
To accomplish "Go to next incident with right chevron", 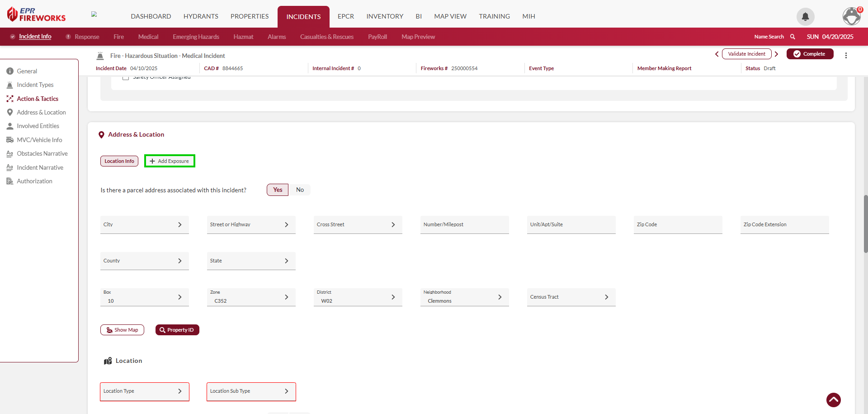I will (x=776, y=54).
